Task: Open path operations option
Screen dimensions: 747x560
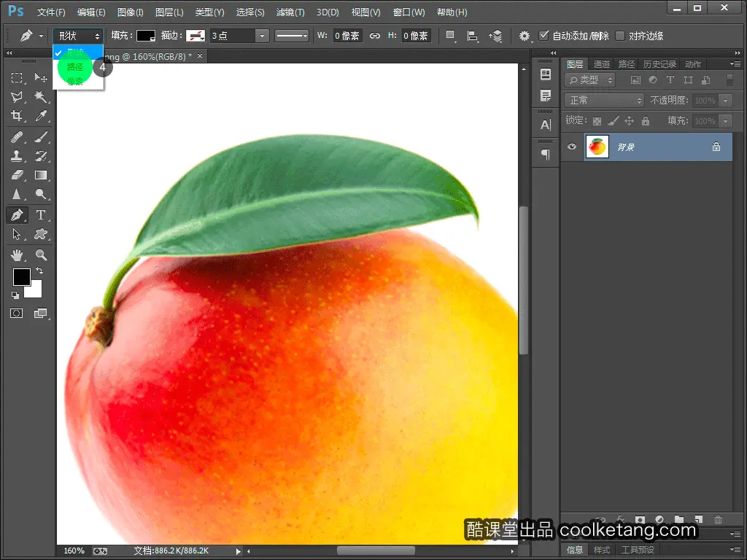Action: [450, 36]
